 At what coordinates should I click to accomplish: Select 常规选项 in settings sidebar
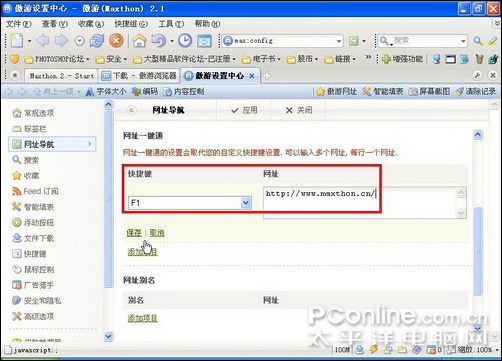pos(33,113)
